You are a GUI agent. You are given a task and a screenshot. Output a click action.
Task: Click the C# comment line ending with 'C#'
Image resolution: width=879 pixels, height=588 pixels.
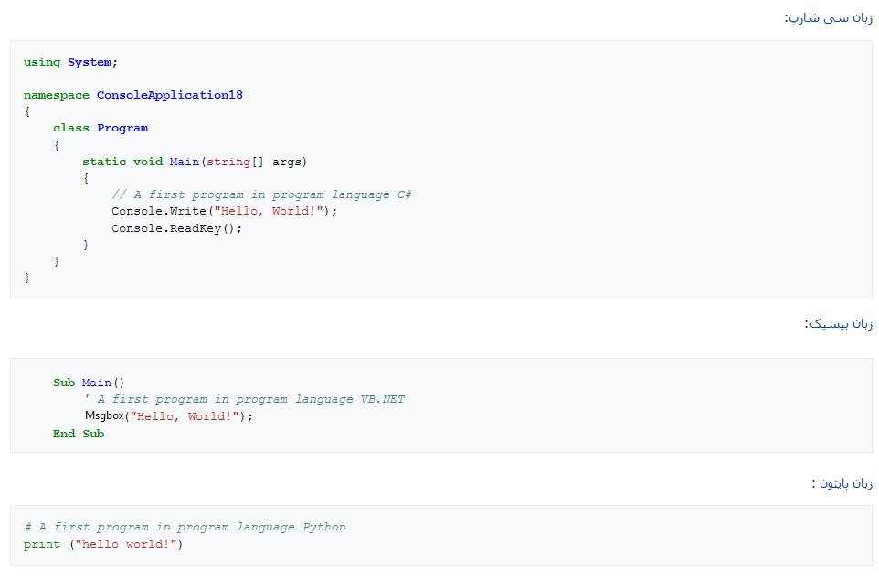[x=262, y=194]
